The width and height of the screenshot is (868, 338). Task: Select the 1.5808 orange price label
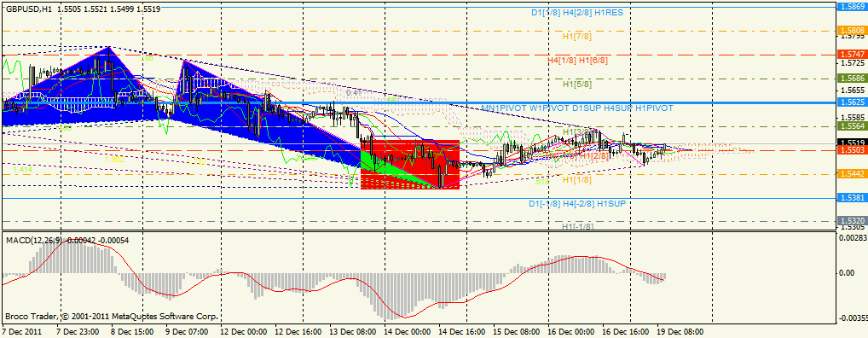point(852,30)
